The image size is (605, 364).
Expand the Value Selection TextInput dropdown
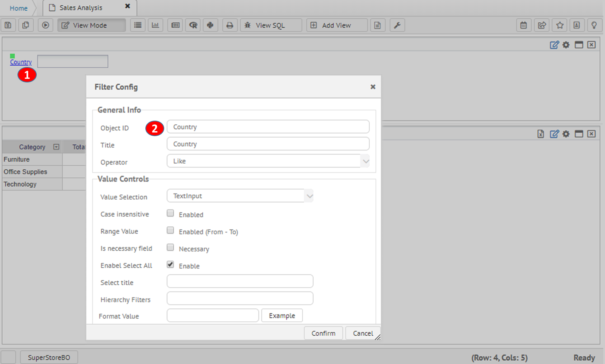pos(240,196)
